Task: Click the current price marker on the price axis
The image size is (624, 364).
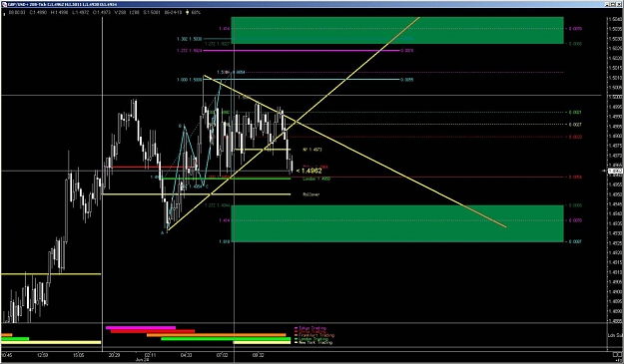Action: (x=615, y=171)
